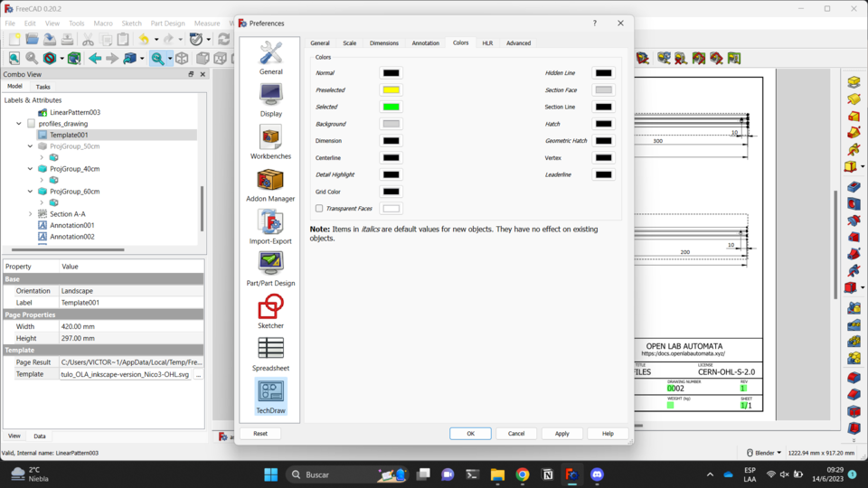Open Addon Manager preferences
Viewport: 868px width, 488px height.
[270, 184]
